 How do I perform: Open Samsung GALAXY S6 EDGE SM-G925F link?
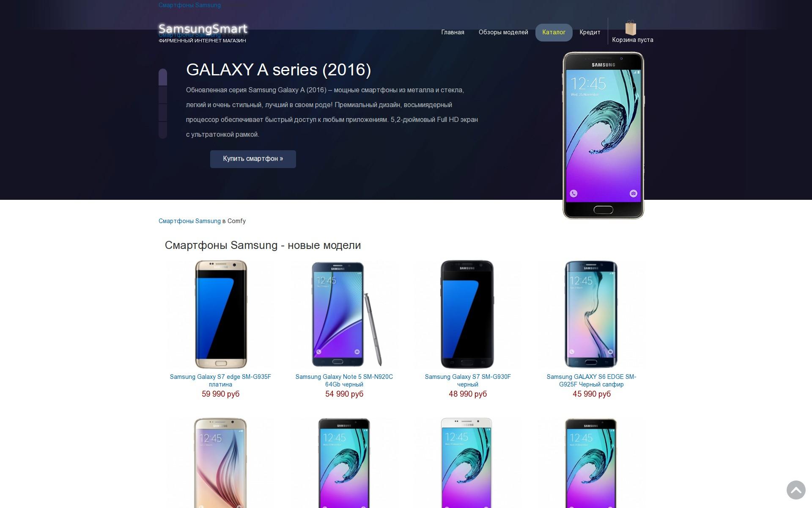(x=591, y=381)
